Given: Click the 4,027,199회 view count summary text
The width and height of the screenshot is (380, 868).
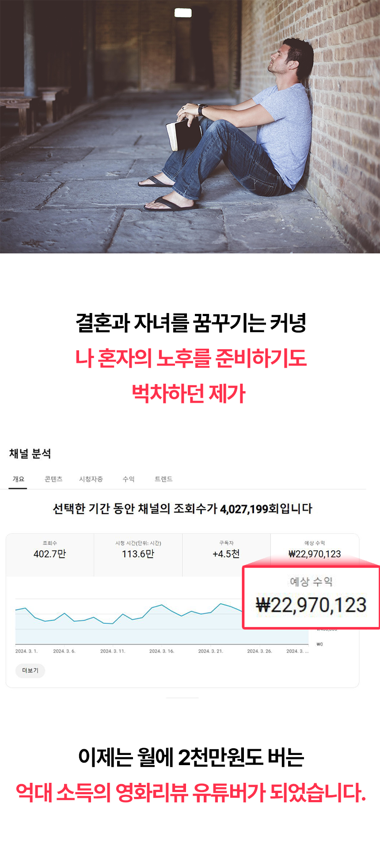Looking at the screenshot, I should pyautogui.click(x=250, y=509).
